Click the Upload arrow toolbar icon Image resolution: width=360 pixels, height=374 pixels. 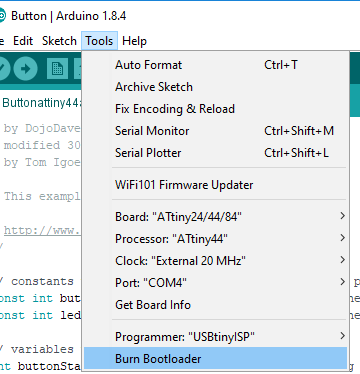click(25, 69)
